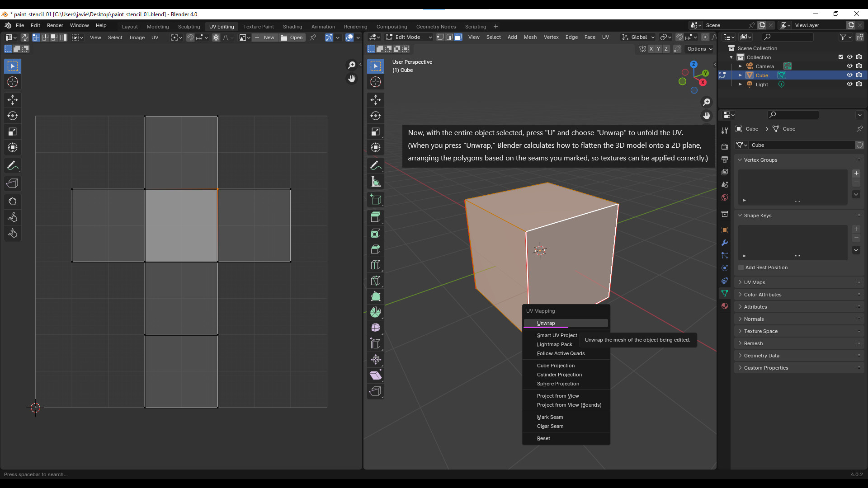Screen dimensions: 868x488
Task: Open the Edit Mode dropdown
Action: tap(409, 37)
